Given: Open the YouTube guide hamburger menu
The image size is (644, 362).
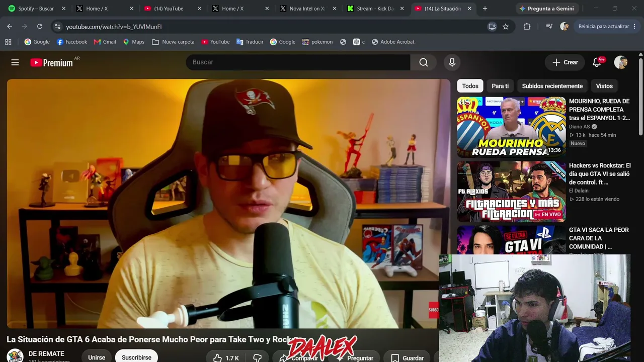Looking at the screenshot, I should 15,62.
